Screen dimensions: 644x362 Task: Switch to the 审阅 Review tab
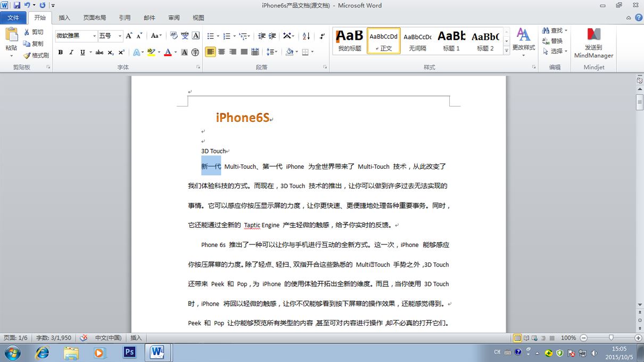click(174, 18)
